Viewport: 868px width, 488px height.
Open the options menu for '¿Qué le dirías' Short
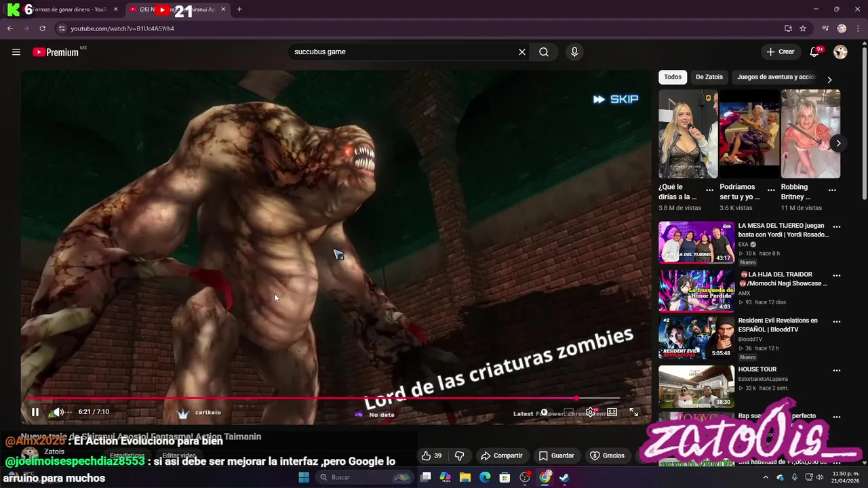[710, 190]
